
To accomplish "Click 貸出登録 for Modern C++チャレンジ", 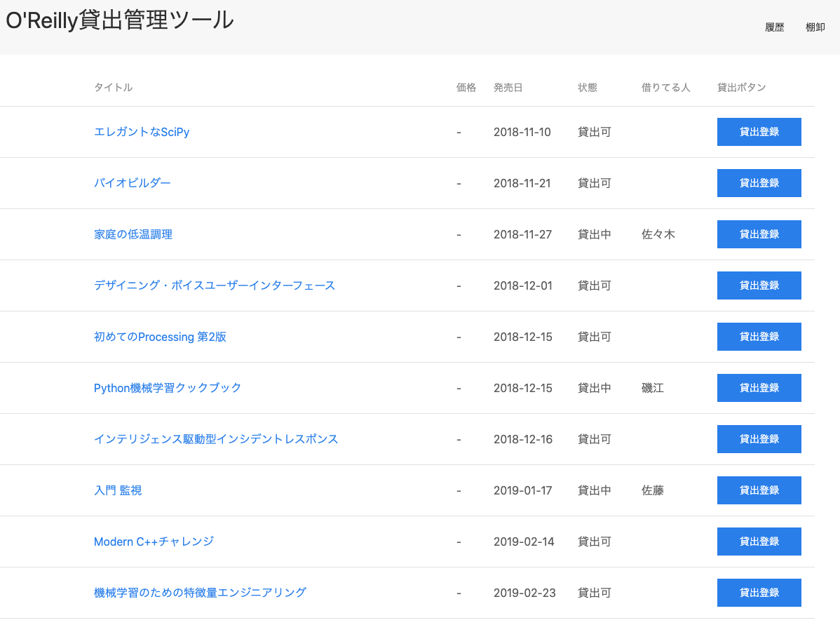I will 759,542.
